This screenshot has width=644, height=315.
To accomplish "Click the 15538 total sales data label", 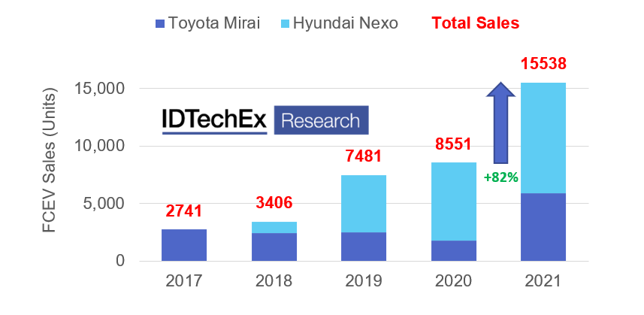I will click(543, 64).
